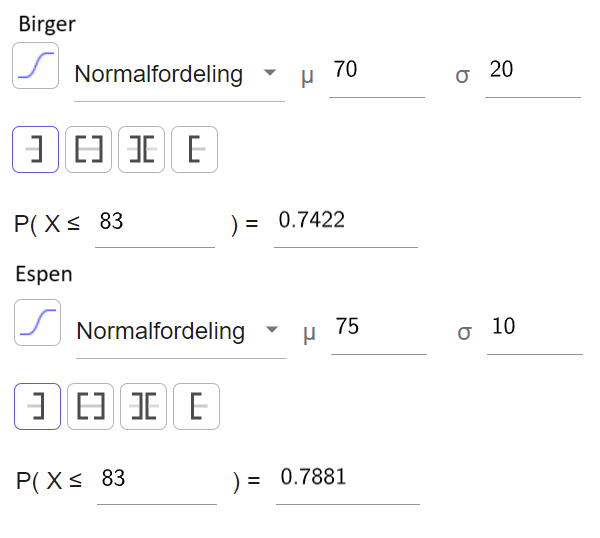Click Espen's mean field showing 75

coord(379,331)
